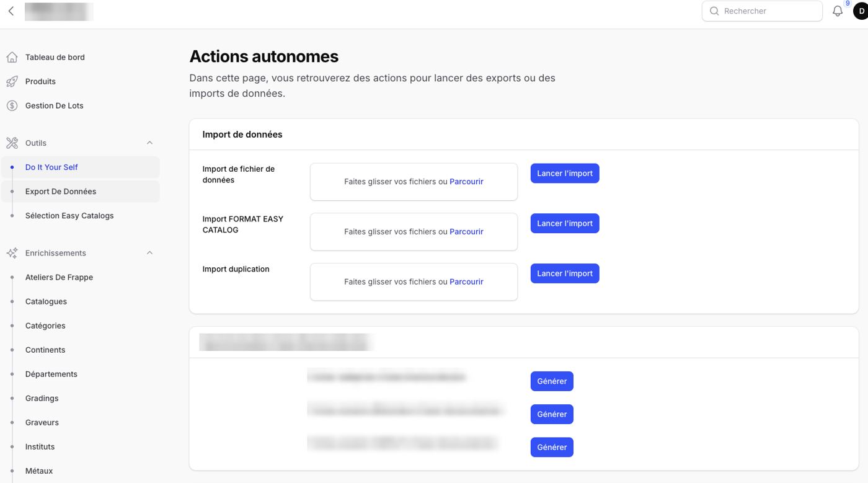Go to Gestion De Lots
The height and width of the screenshot is (483, 868).
point(54,105)
